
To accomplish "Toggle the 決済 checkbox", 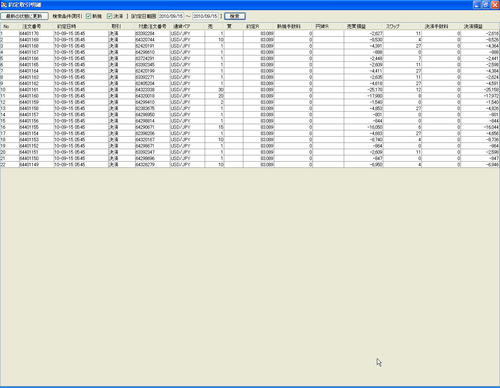I will [x=109, y=16].
